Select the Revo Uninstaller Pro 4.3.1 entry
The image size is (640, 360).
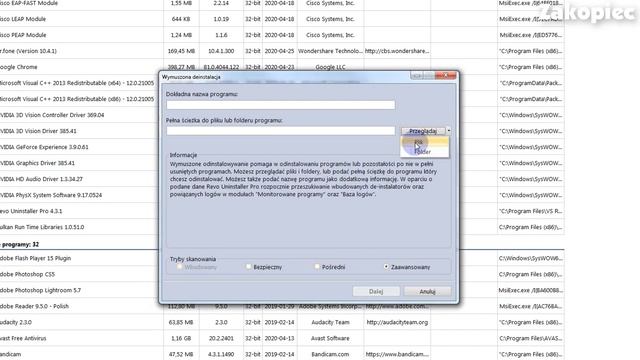(x=31, y=211)
